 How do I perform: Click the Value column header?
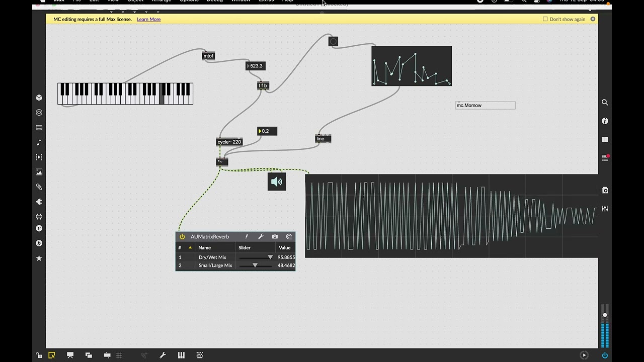click(x=285, y=247)
